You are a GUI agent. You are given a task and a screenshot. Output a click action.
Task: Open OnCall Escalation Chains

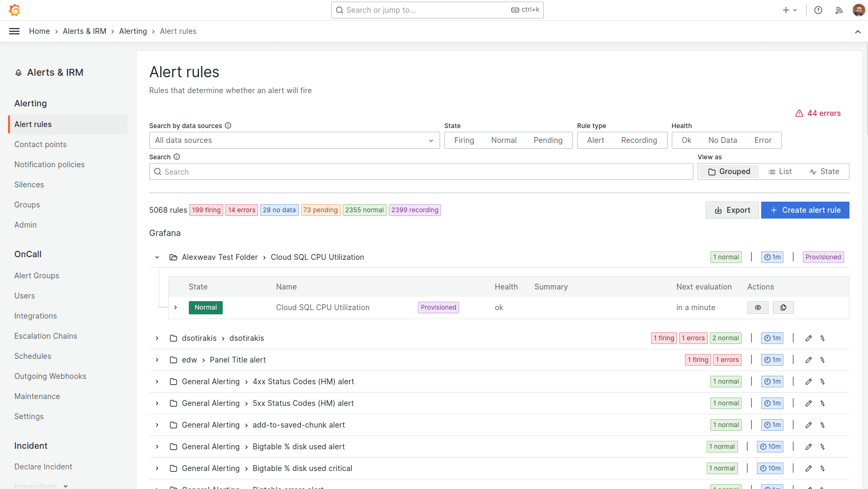click(46, 336)
